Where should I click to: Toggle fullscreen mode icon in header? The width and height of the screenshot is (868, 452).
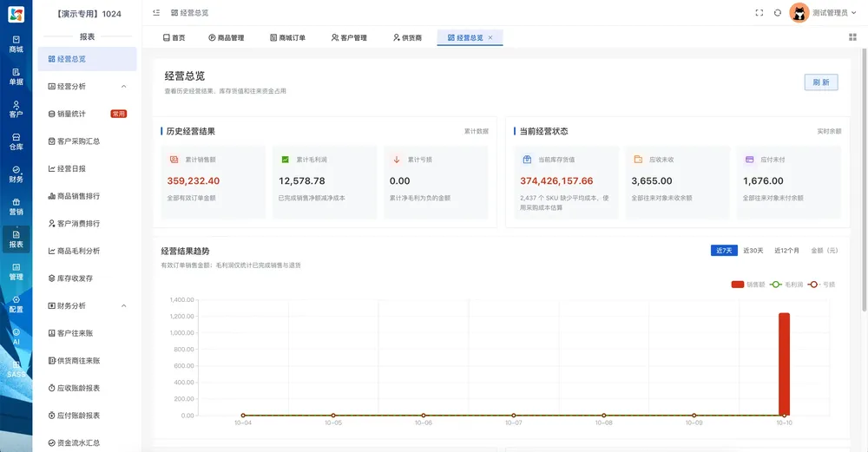pyautogui.click(x=759, y=13)
